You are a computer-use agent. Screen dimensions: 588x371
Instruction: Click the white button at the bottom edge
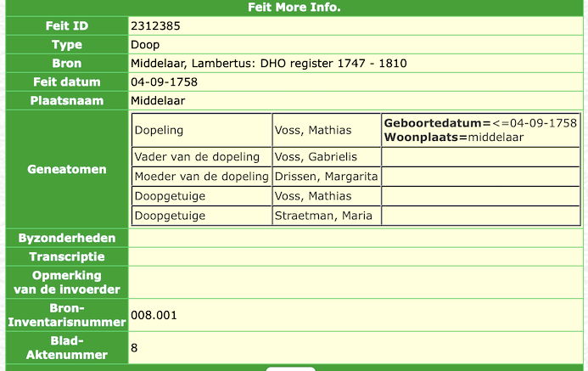(291, 368)
